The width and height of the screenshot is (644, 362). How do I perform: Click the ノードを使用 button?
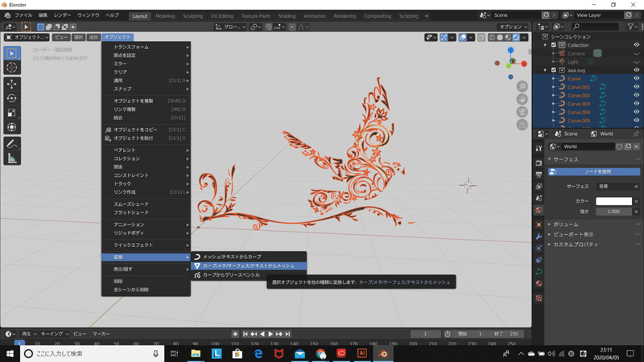pos(594,171)
